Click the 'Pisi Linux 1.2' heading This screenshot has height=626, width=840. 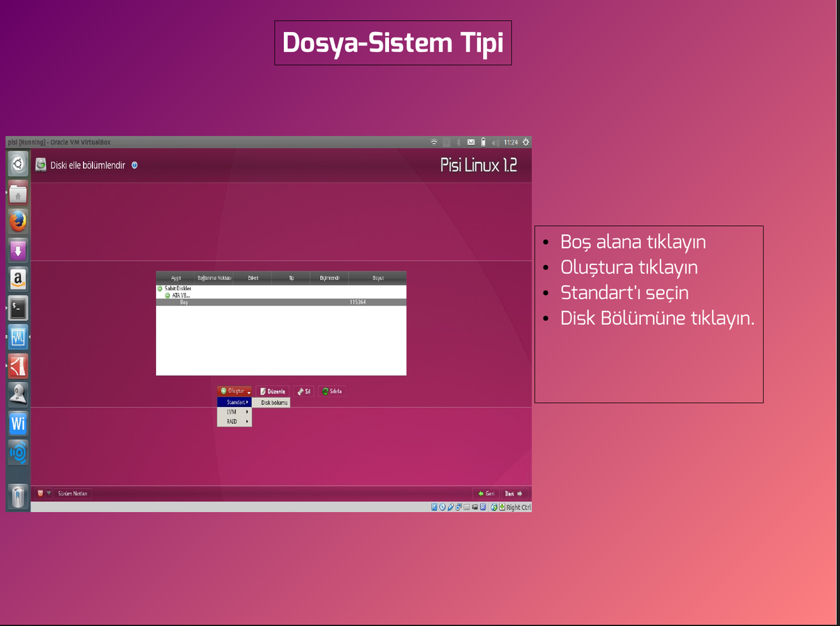pos(479,166)
